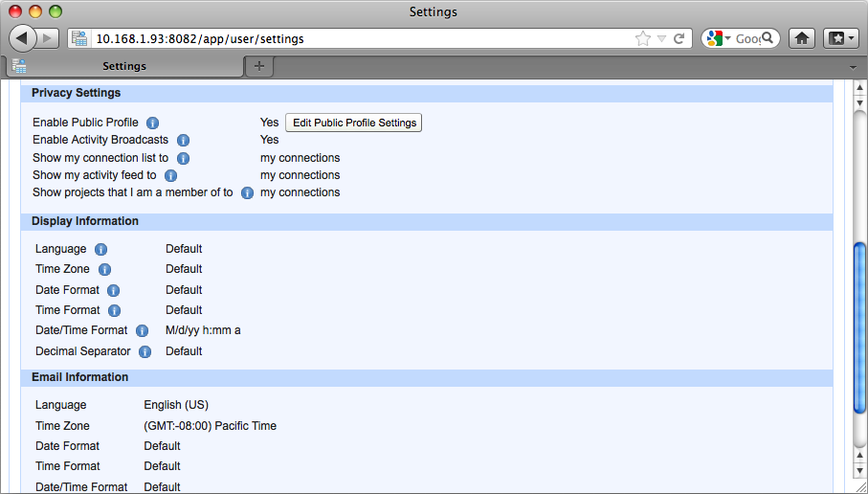Click info icon beside Enable Activity Broadcasts
868x494 pixels.
(183, 141)
